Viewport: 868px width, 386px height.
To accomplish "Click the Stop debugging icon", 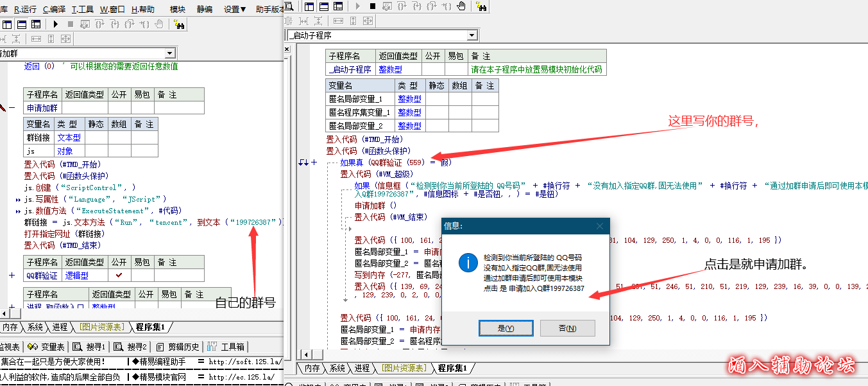I will [372, 6].
